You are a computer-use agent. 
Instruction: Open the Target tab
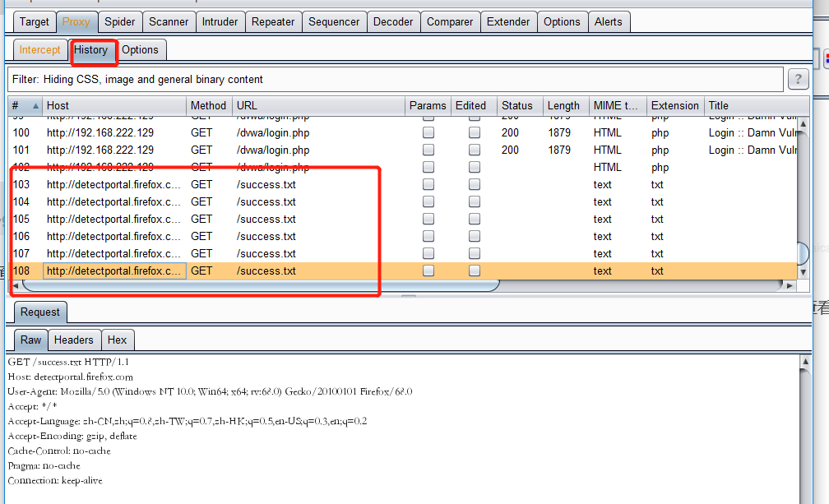[x=34, y=22]
